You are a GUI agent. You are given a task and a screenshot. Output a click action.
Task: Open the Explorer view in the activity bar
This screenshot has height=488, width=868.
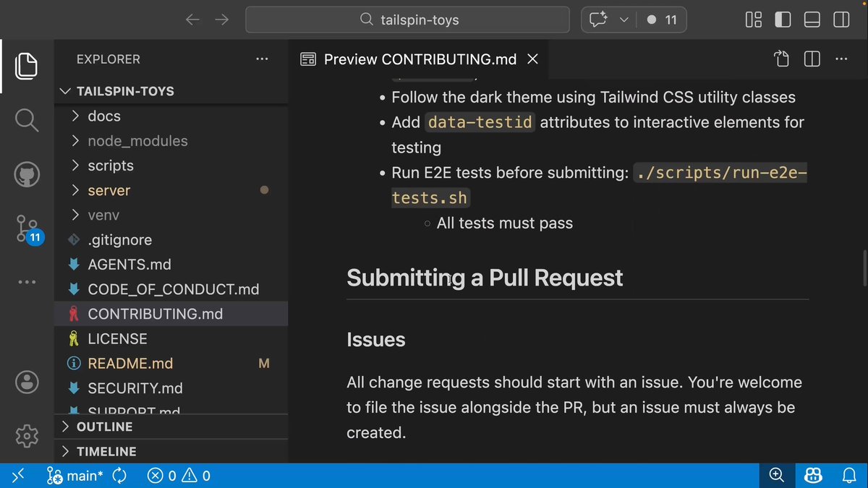pos(27,67)
